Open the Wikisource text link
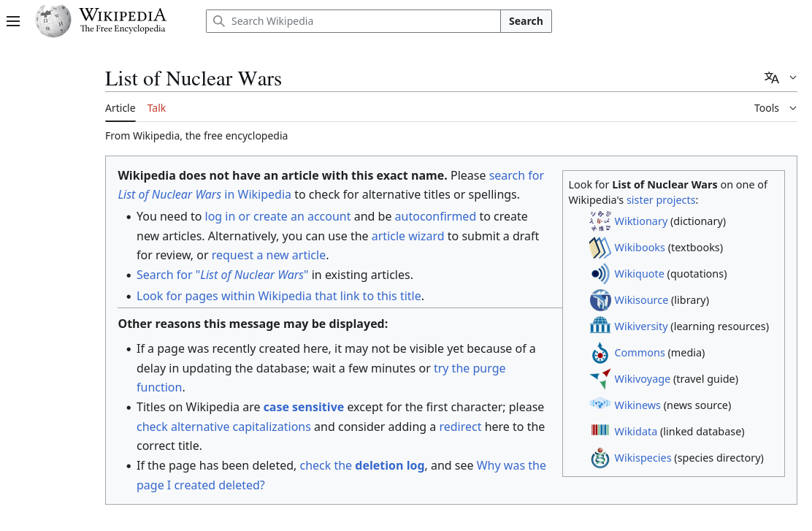Viewport: 812px width, 531px height. [641, 300]
